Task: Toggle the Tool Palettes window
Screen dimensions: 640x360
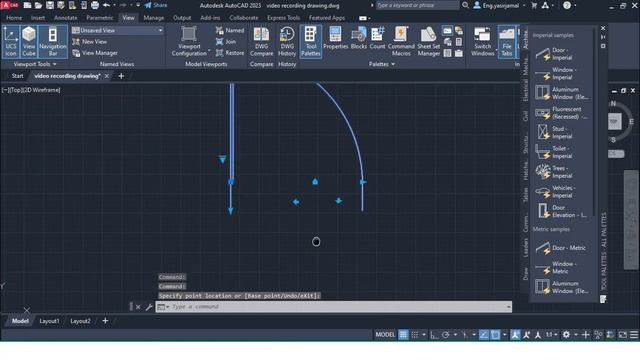Action: click(311, 41)
